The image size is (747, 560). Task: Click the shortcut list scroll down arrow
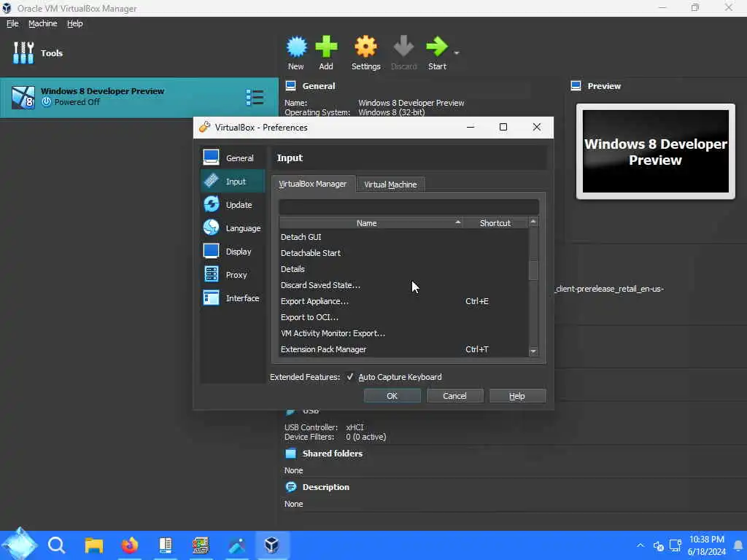click(x=533, y=351)
